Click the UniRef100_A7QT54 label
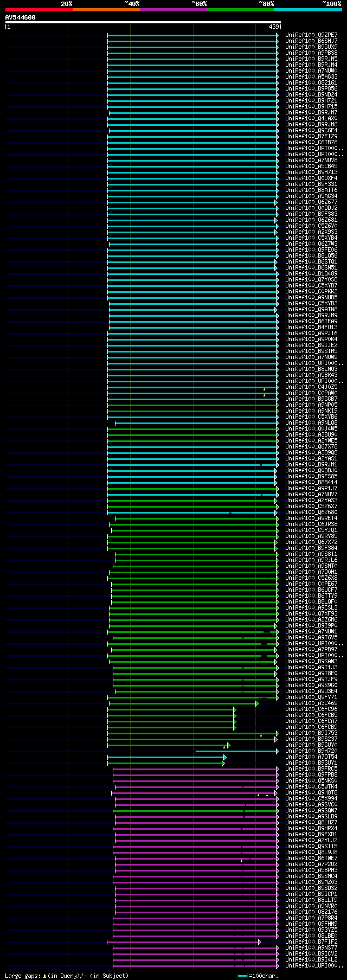The image size is (347, 980). click(311, 757)
